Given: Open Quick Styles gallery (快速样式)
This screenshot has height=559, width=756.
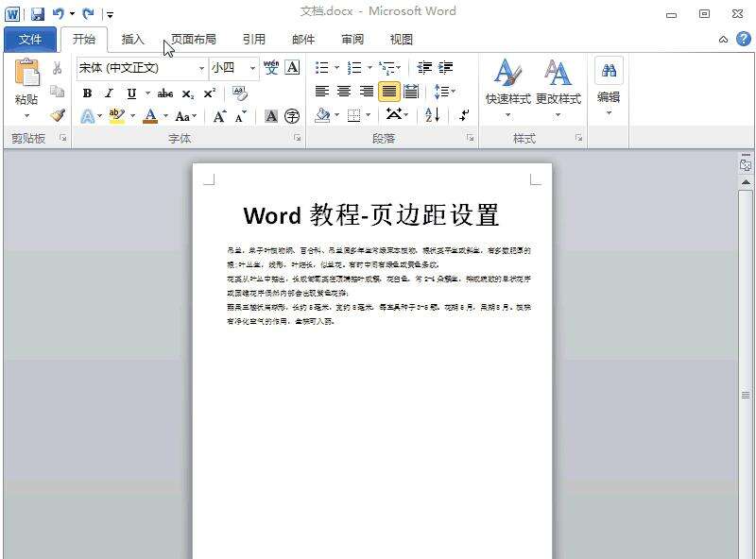Looking at the screenshot, I should point(507,88).
